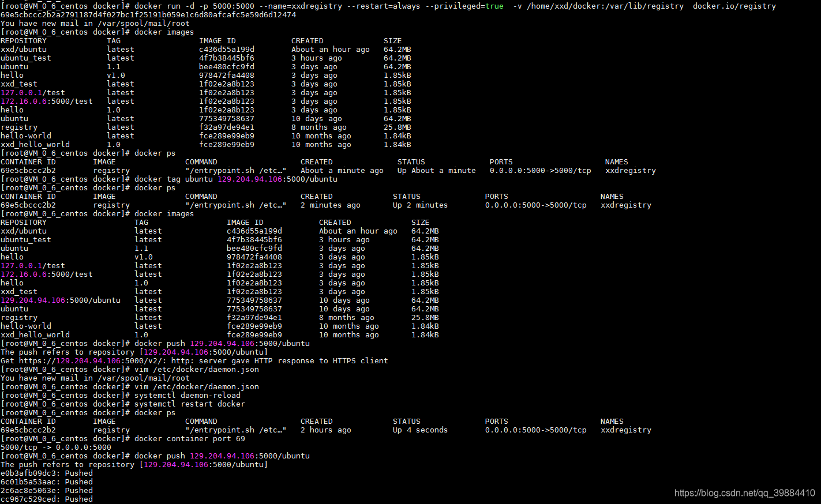Select the 'docker container port 69' command
This screenshot has height=504, width=821.
coord(189,439)
